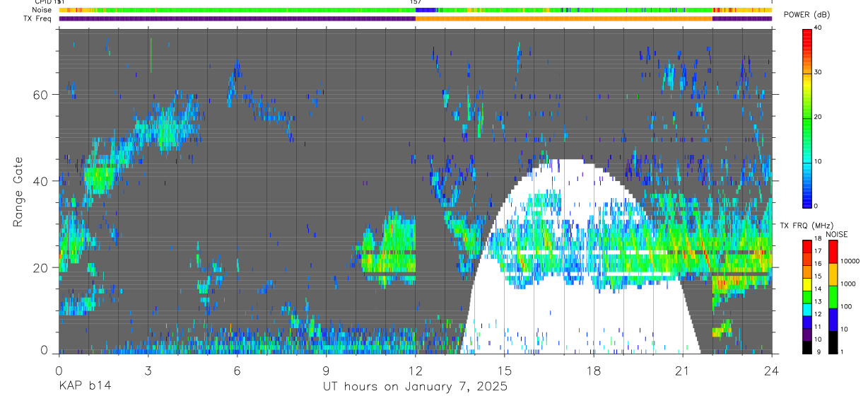Click the TX Freq row label at top left
Screen dimensions: 868x401
click(x=37, y=18)
